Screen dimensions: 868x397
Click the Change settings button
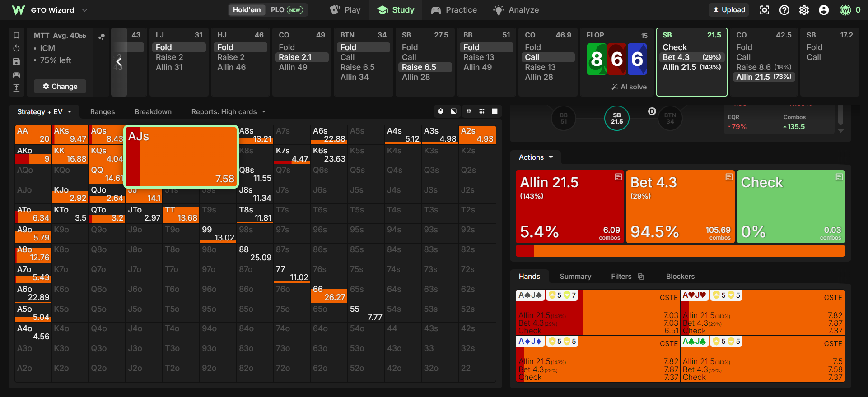click(x=60, y=87)
